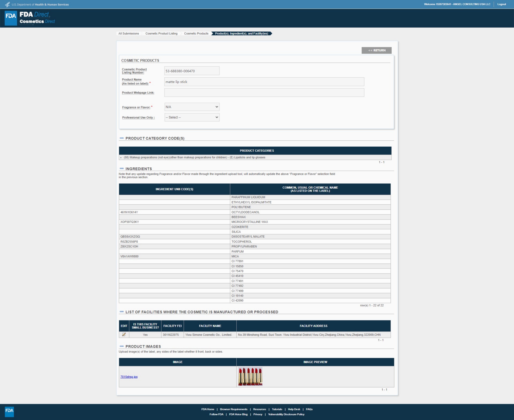Go to Cosmetic Product Listing breadcrumb
This screenshot has width=514, height=420.
tap(161, 33)
